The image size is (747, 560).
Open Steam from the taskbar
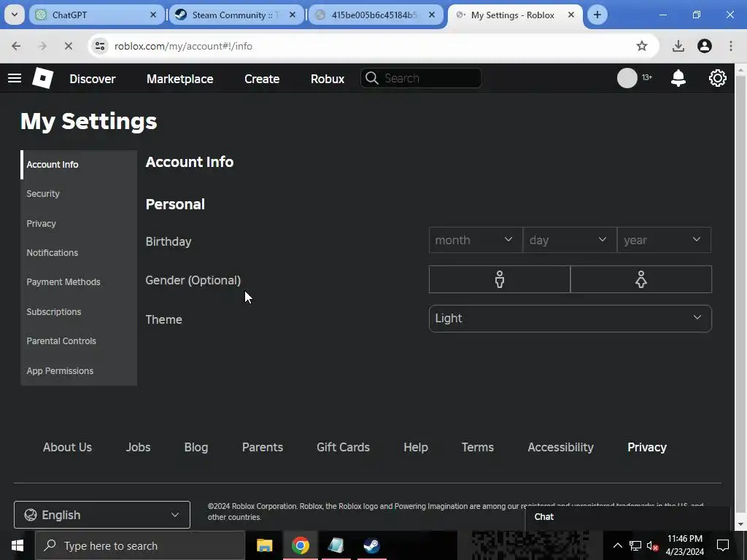point(371,545)
